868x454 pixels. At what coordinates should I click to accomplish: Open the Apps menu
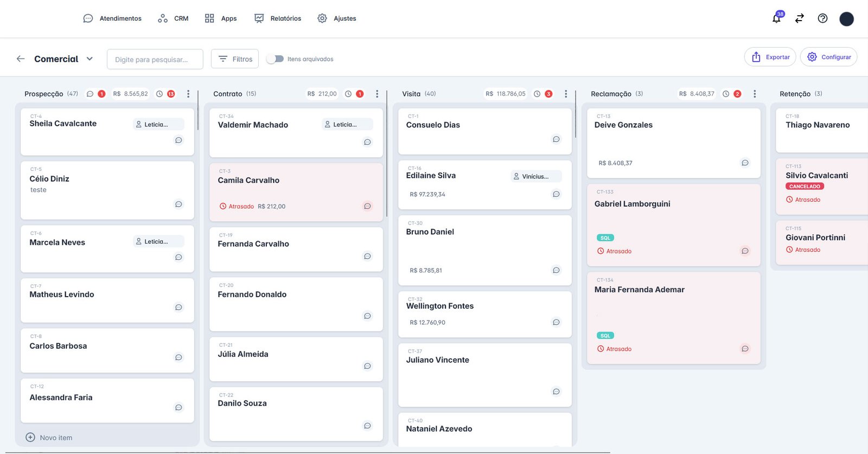pyautogui.click(x=221, y=18)
